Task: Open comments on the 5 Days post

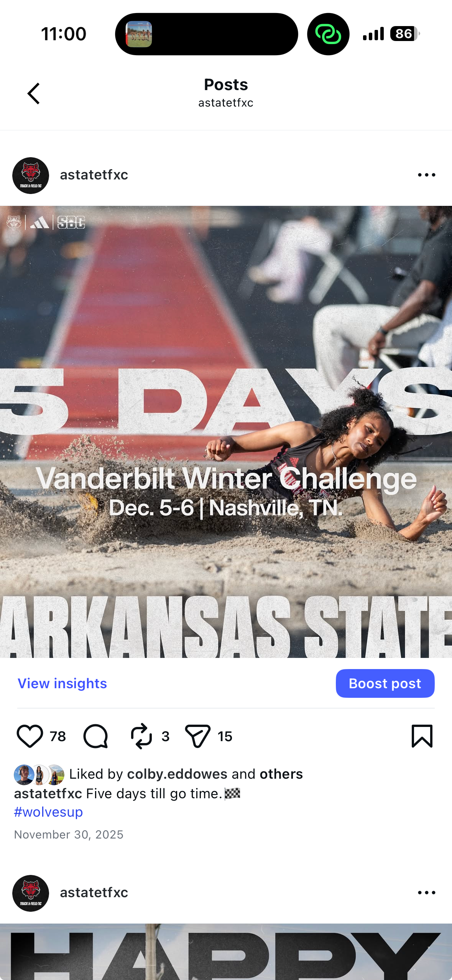Action: (x=96, y=736)
